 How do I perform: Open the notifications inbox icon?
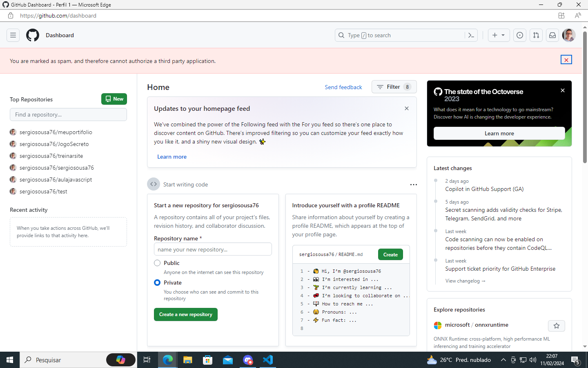point(552,35)
